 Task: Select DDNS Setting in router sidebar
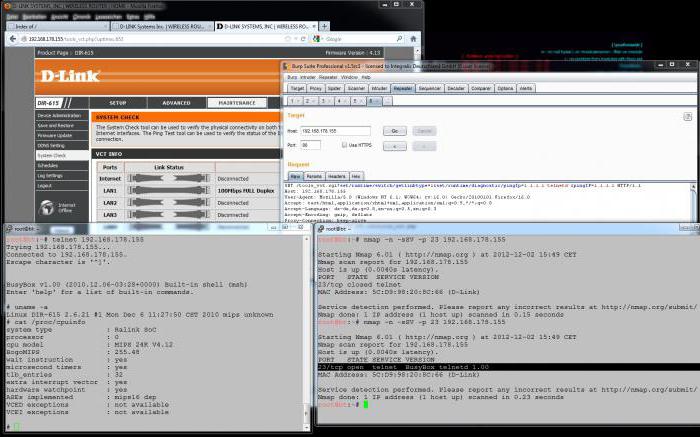pyautogui.click(x=62, y=146)
